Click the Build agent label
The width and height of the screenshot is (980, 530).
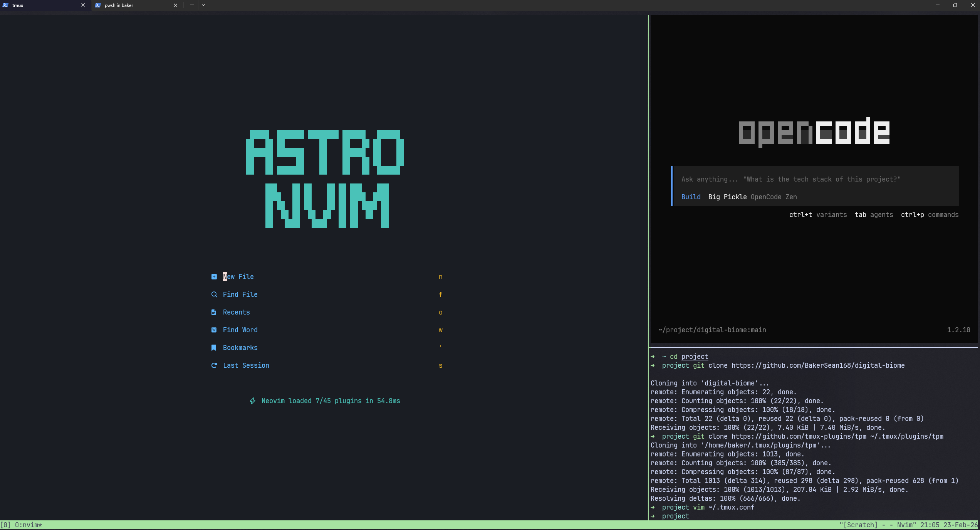(x=691, y=197)
